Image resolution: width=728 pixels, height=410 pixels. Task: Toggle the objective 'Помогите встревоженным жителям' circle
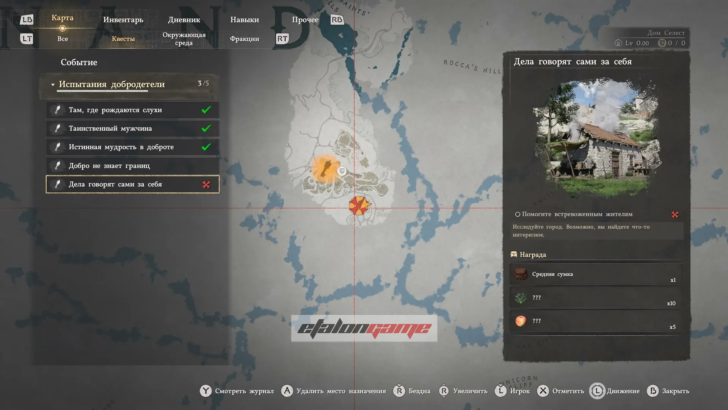click(517, 214)
